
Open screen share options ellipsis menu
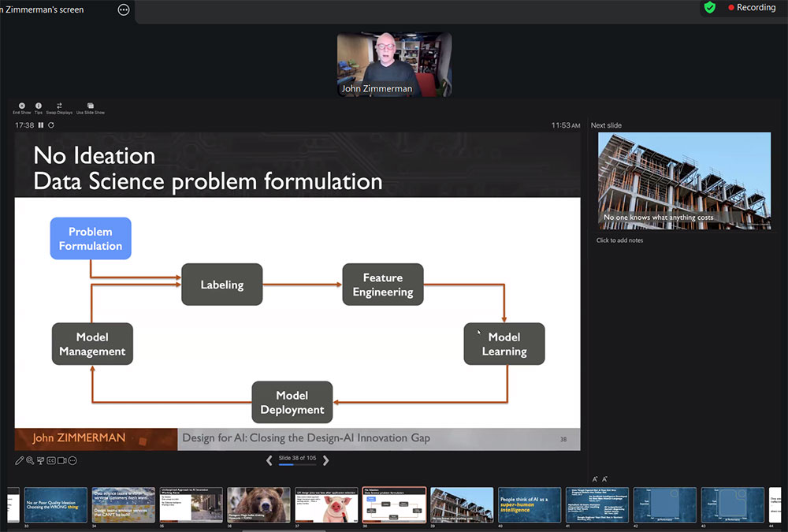click(124, 9)
